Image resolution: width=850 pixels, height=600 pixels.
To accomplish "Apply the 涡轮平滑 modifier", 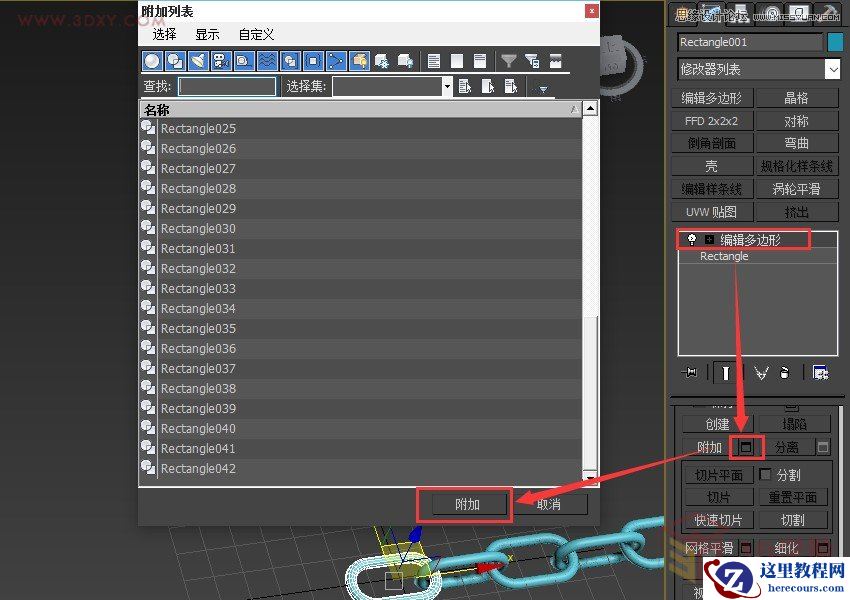I will click(797, 188).
